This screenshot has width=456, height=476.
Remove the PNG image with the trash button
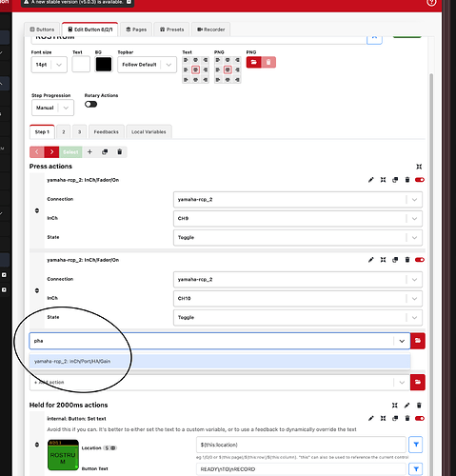268,62
